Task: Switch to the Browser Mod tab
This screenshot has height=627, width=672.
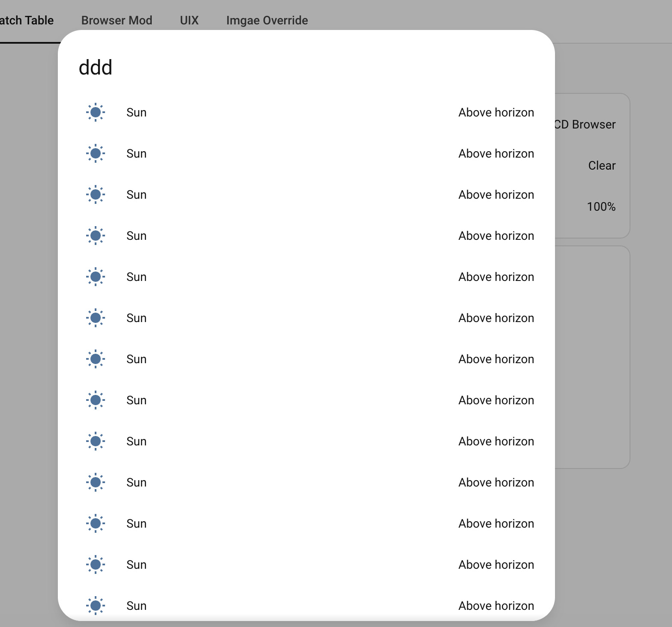Action: pos(117,21)
